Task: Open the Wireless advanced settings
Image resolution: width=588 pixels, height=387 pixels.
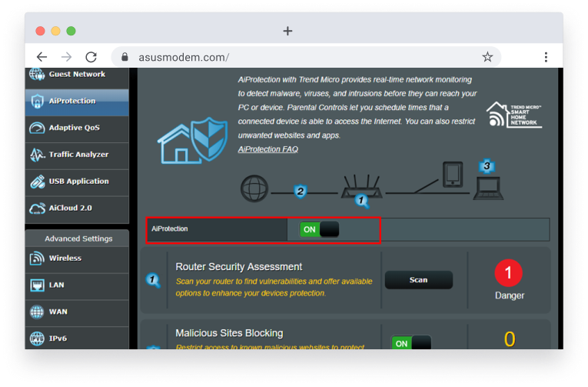Action: click(x=77, y=259)
